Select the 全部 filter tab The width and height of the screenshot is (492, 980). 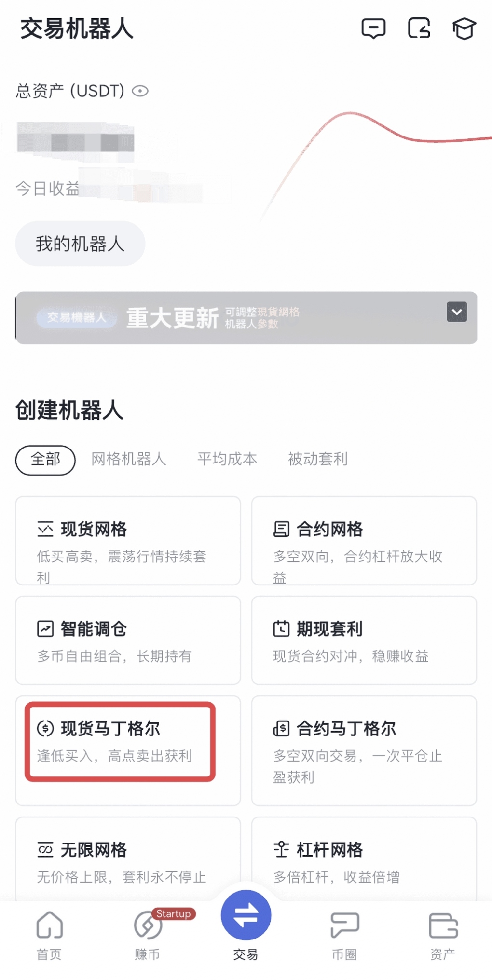point(45,460)
